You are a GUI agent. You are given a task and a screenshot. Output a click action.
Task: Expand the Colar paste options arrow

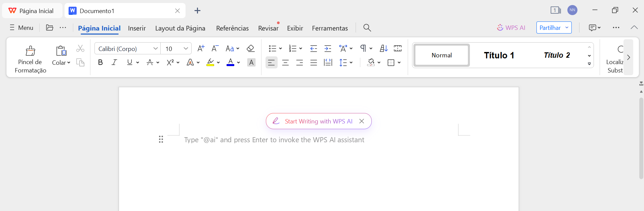click(69, 63)
